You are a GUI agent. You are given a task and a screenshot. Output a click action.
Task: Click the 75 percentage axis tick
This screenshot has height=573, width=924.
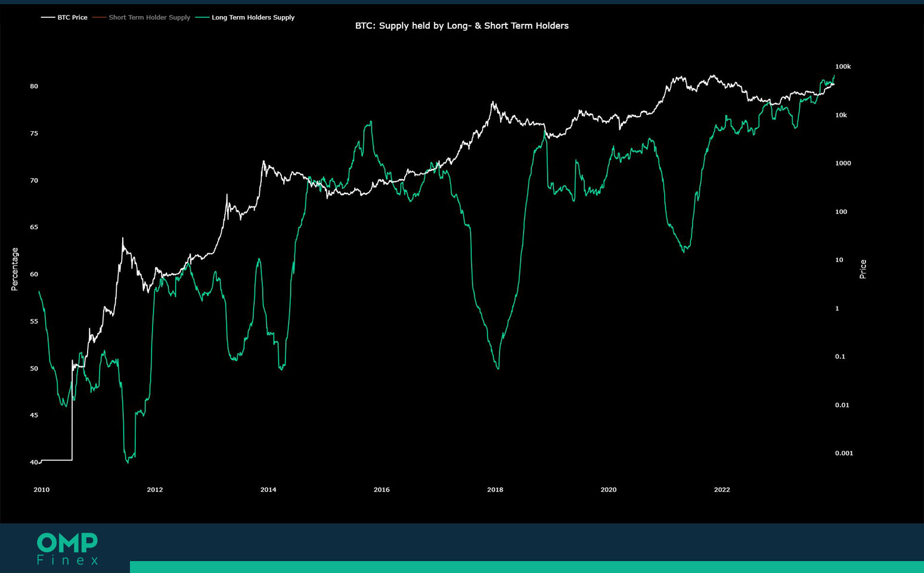click(x=34, y=133)
